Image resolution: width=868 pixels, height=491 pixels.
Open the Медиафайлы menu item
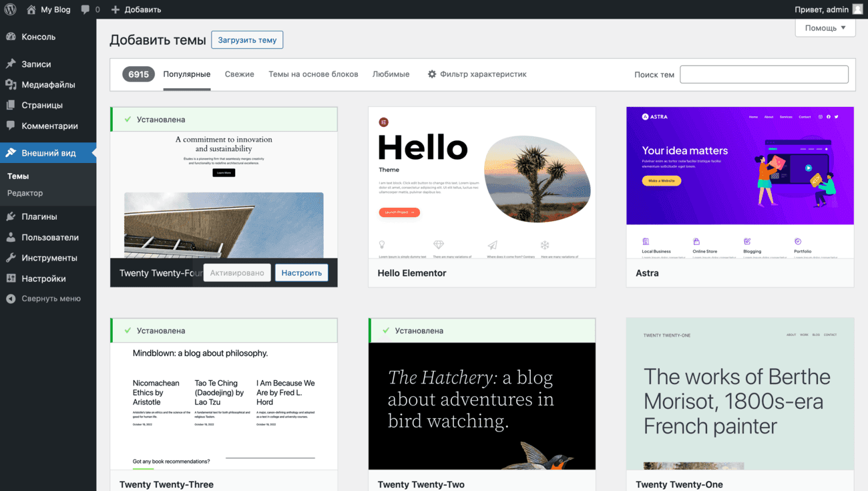[x=48, y=85]
